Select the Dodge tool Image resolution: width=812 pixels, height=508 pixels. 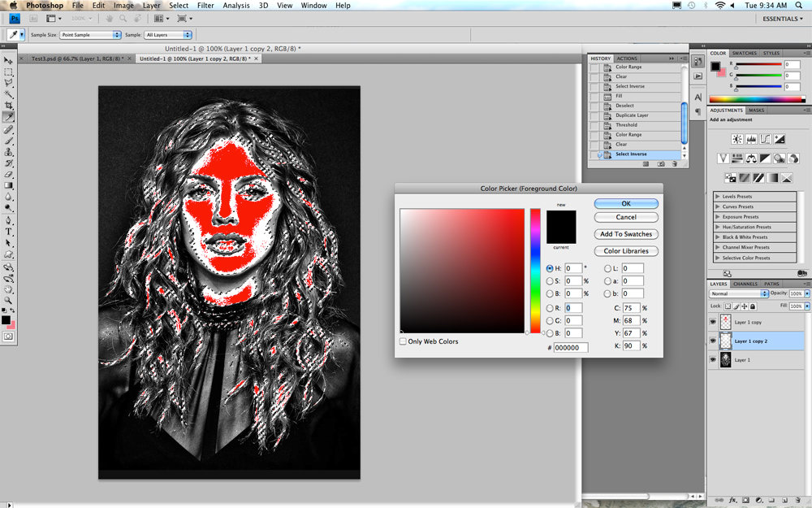click(8, 208)
